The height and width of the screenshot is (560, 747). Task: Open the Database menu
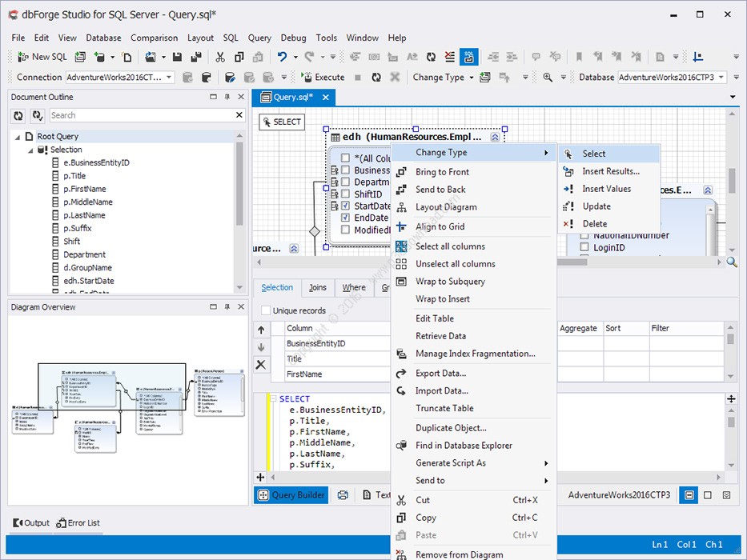pos(103,38)
